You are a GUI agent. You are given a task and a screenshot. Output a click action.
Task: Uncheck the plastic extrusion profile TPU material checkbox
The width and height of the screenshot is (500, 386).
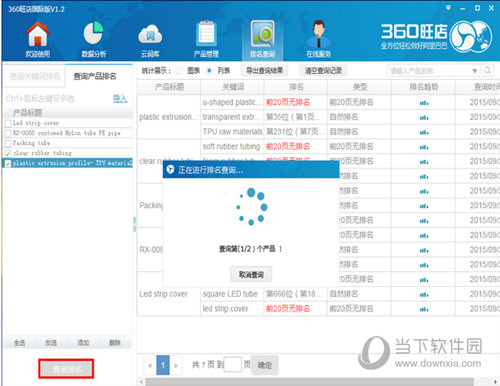click(x=8, y=163)
